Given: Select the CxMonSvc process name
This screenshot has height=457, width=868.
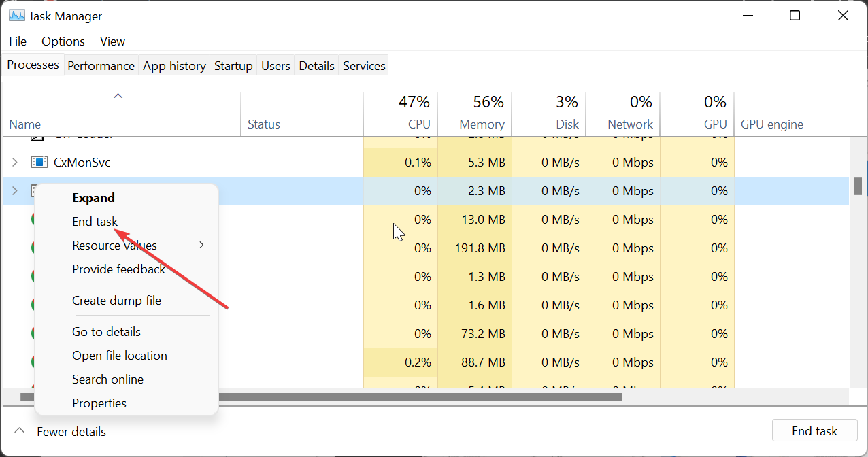Looking at the screenshot, I should pyautogui.click(x=82, y=163).
